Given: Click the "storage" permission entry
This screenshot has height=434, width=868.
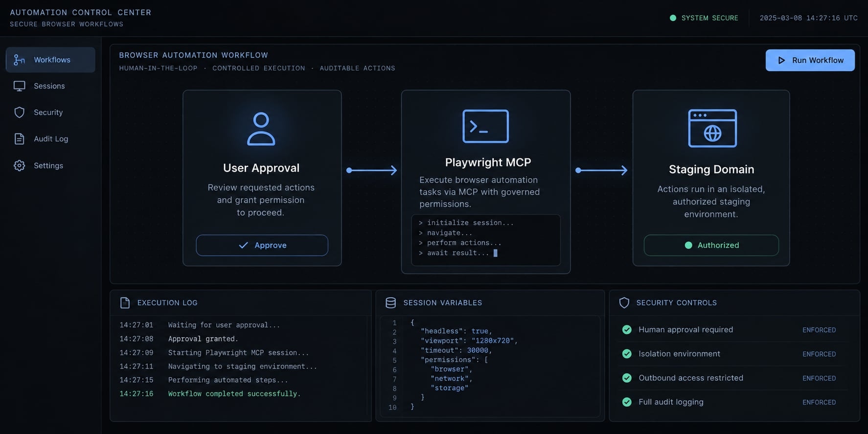Looking at the screenshot, I should (450, 388).
